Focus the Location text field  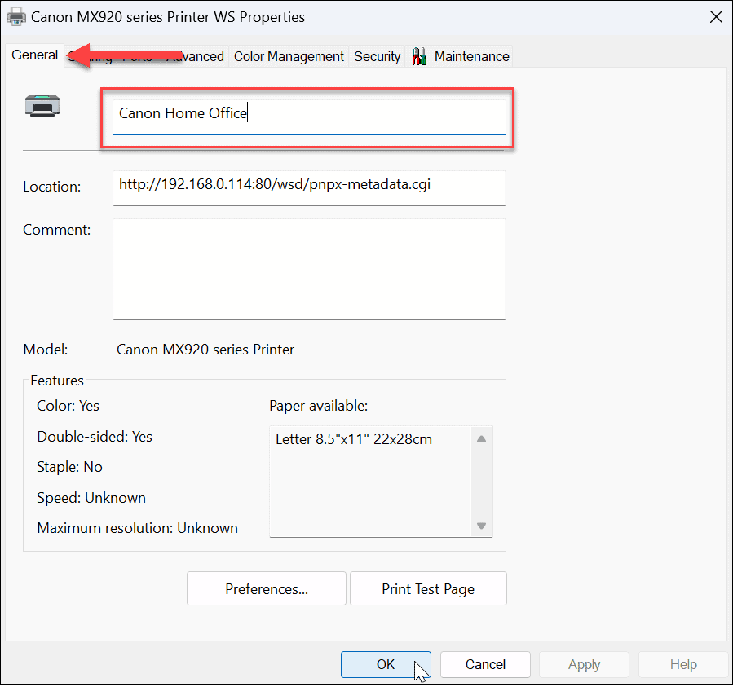click(x=308, y=187)
